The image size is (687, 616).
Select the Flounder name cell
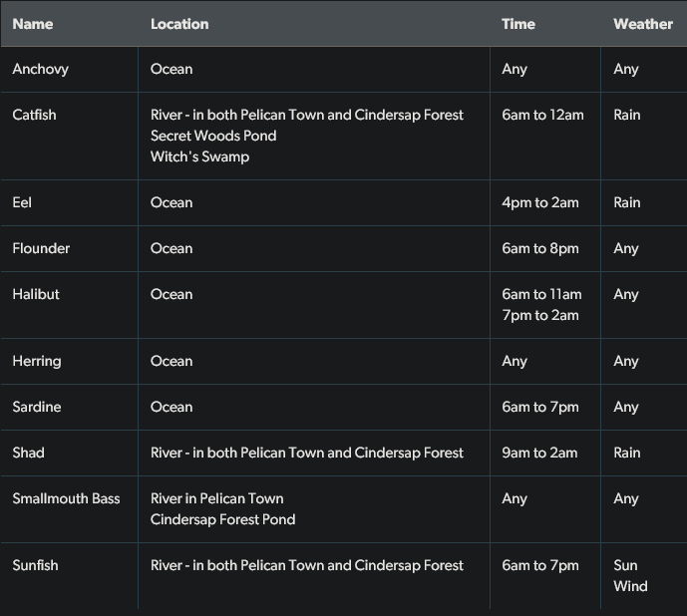pyautogui.click(x=41, y=248)
